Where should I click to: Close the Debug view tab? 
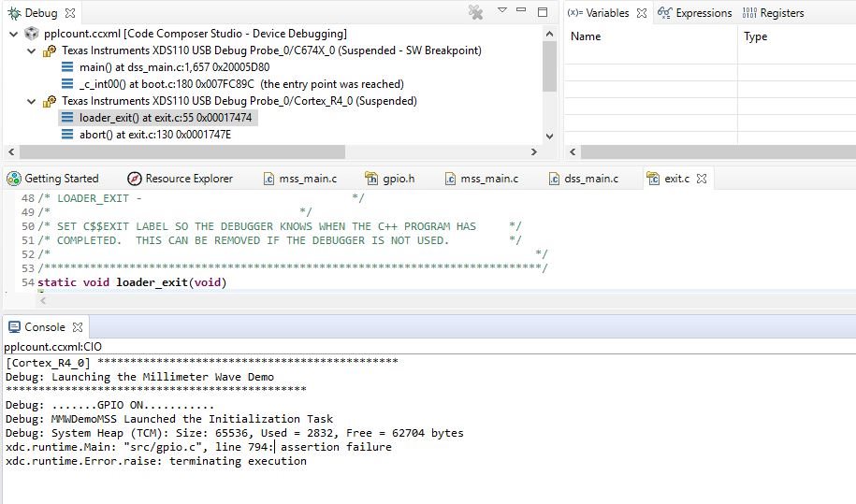pos(70,13)
